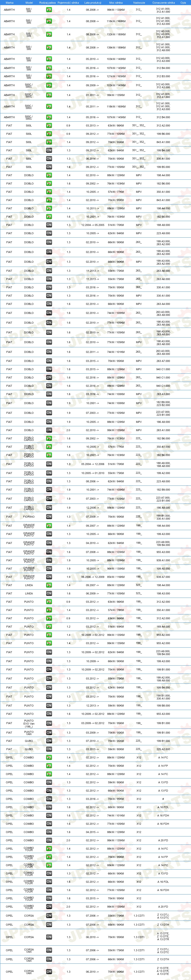Click diesel ON icon for Fiat 500L 06.2014 row
This screenshot has height=980, width=191.
coord(49,159)
